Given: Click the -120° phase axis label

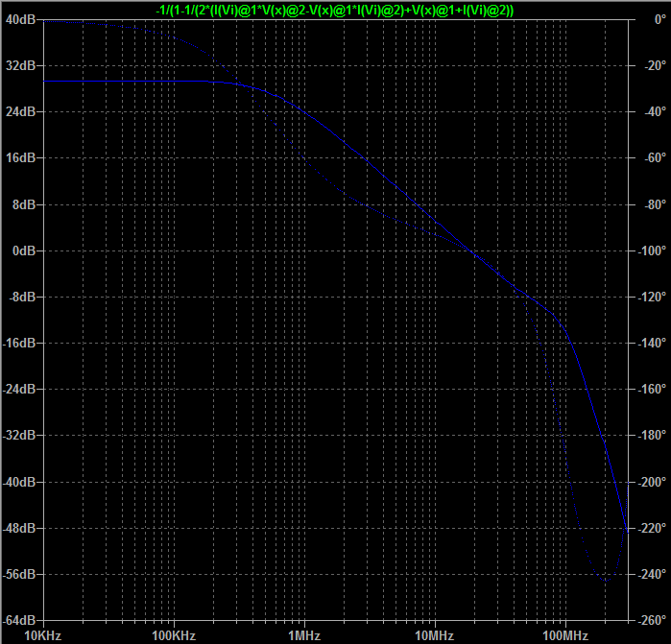Looking at the screenshot, I should pyautogui.click(x=652, y=297).
